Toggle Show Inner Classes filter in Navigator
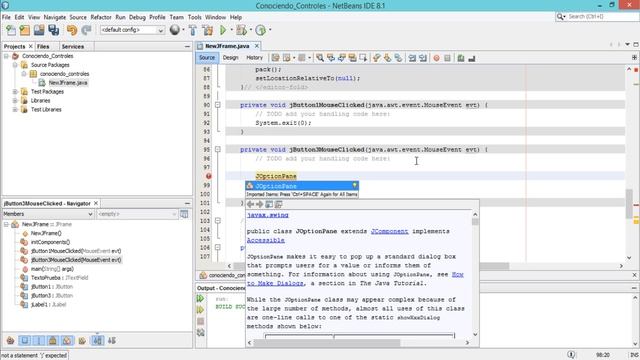The width and height of the screenshot is (640, 360). 67,340
